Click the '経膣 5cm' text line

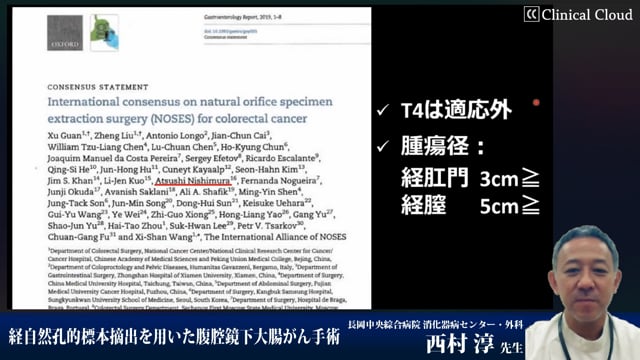(x=470, y=205)
